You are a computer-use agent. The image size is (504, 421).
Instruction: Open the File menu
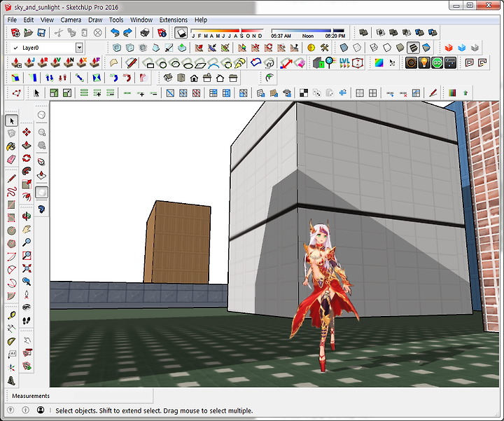[x=12, y=20]
